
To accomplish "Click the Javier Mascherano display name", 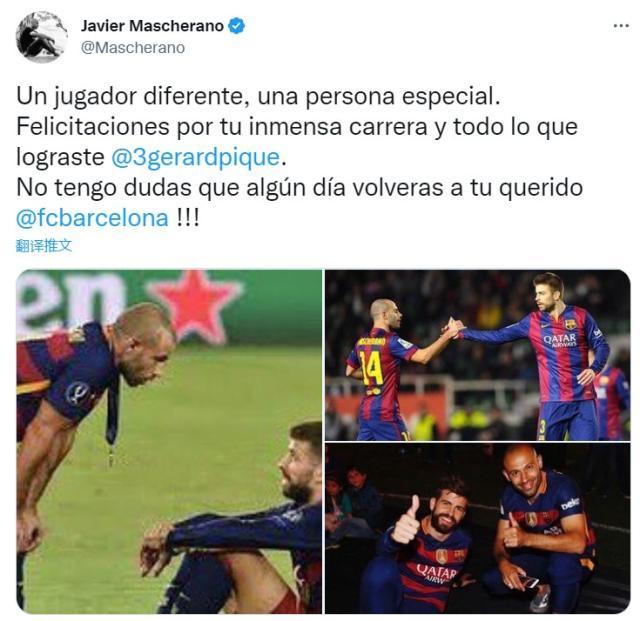I will (x=152, y=26).
